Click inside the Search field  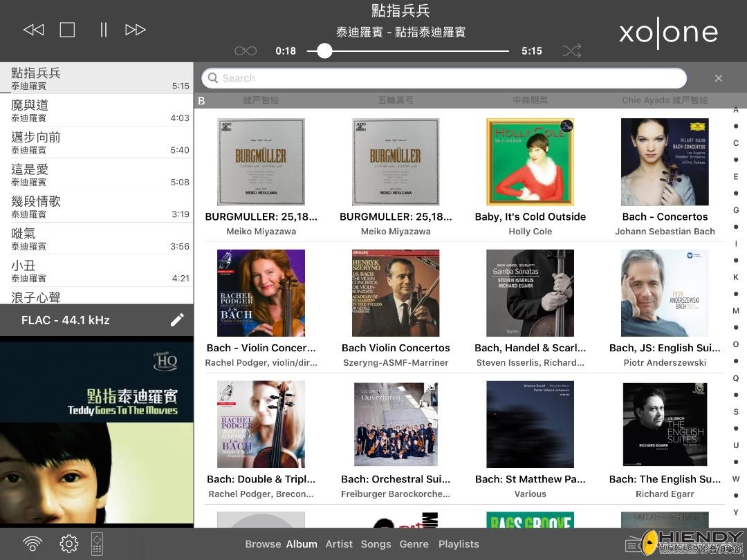point(444,78)
